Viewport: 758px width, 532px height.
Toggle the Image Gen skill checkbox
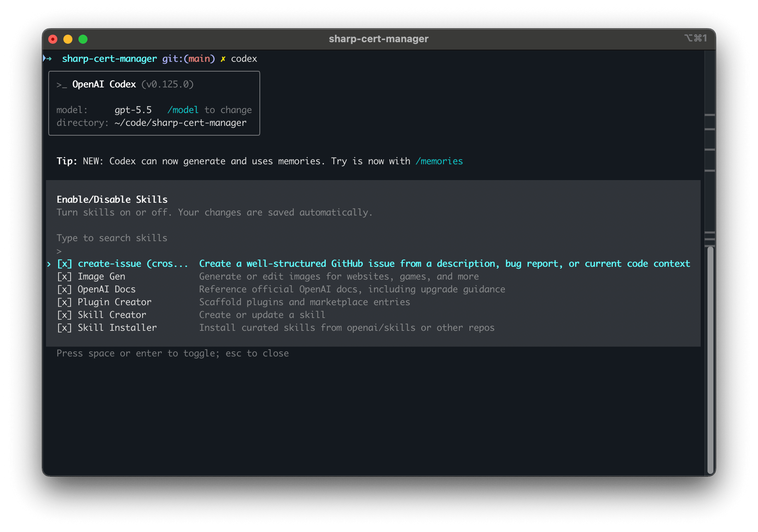coord(64,277)
